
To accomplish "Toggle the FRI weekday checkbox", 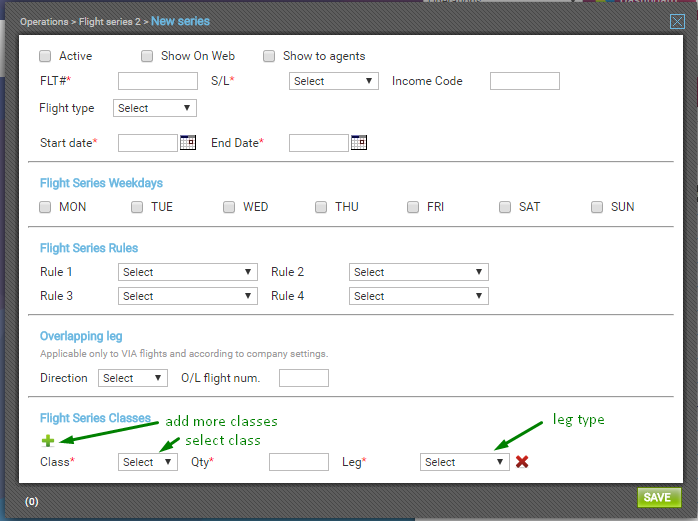I will pyautogui.click(x=413, y=207).
